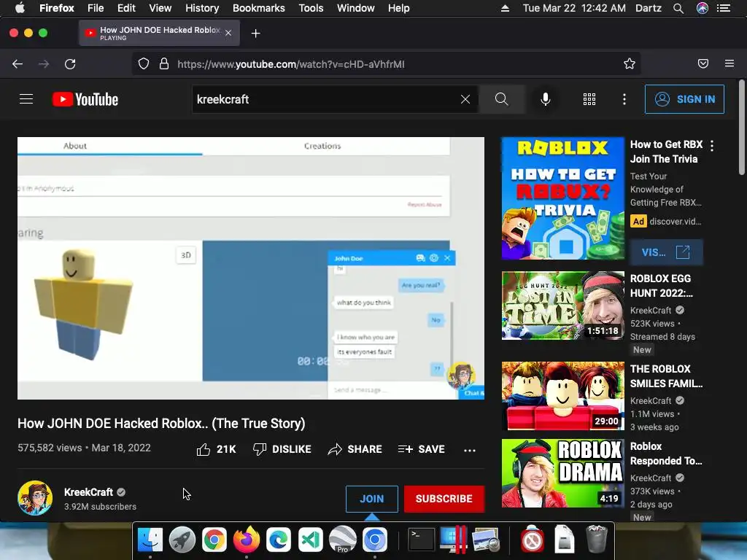Save the video to a playlist
This screenshot has width=747, height=560.
(x=421, y=449)
